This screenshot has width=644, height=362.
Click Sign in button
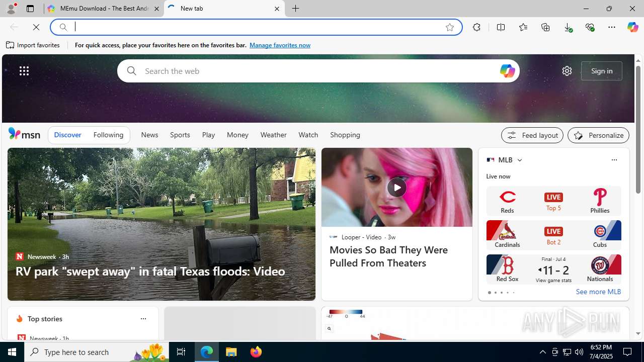click(602, 71)
